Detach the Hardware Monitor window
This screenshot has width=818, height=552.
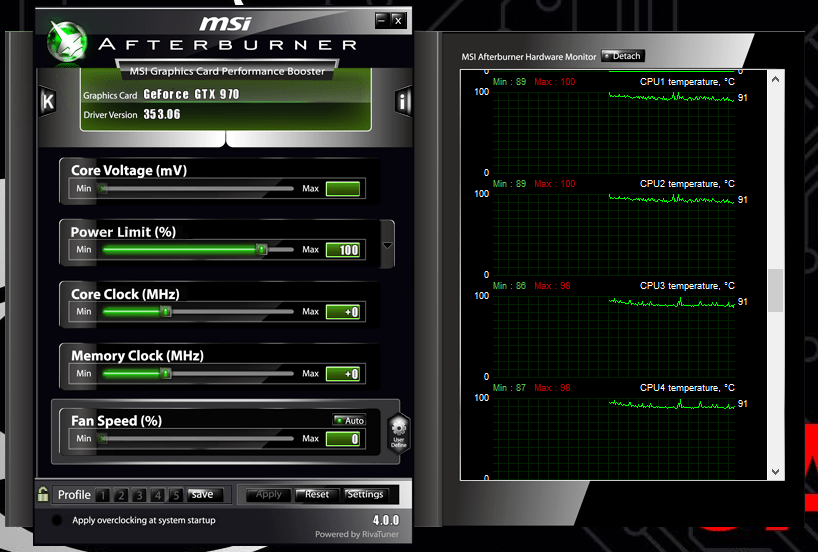click(x=623, y=56)
